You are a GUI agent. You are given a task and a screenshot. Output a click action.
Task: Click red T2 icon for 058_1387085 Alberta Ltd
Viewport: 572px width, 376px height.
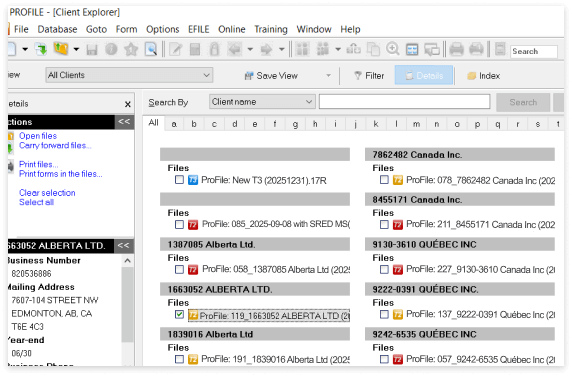[193, 270]
